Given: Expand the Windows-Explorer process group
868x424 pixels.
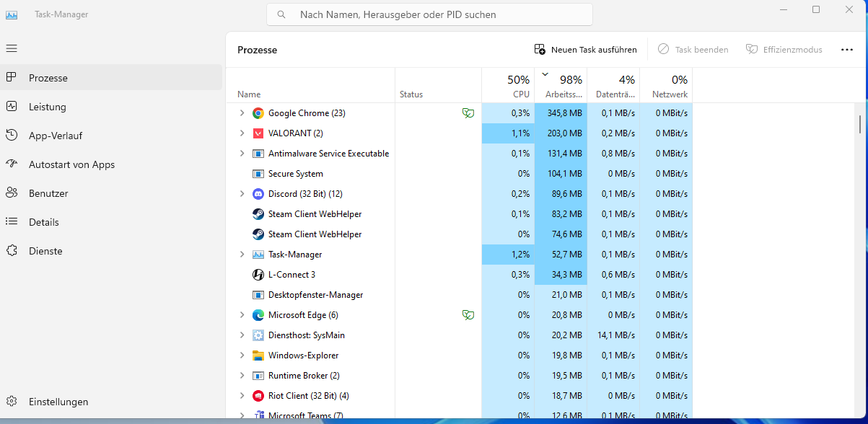Looking at the screenshot, I should click(242, 355).
